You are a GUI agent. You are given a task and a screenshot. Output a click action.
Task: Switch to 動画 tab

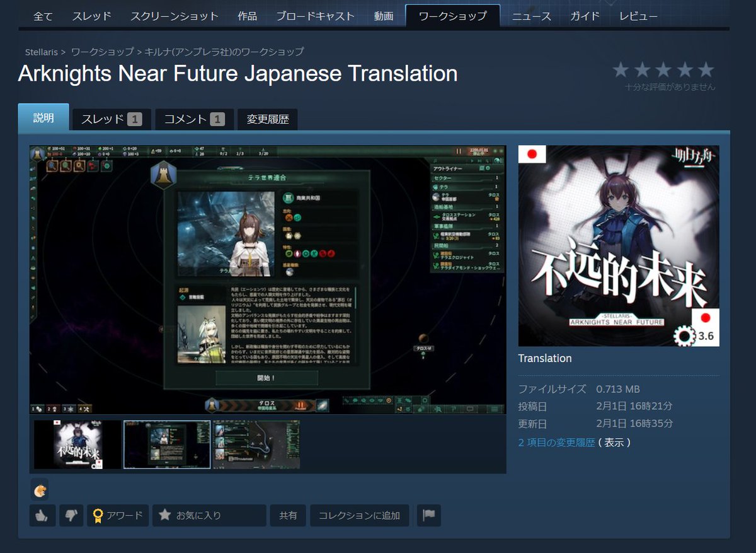(x=383, y=16)
